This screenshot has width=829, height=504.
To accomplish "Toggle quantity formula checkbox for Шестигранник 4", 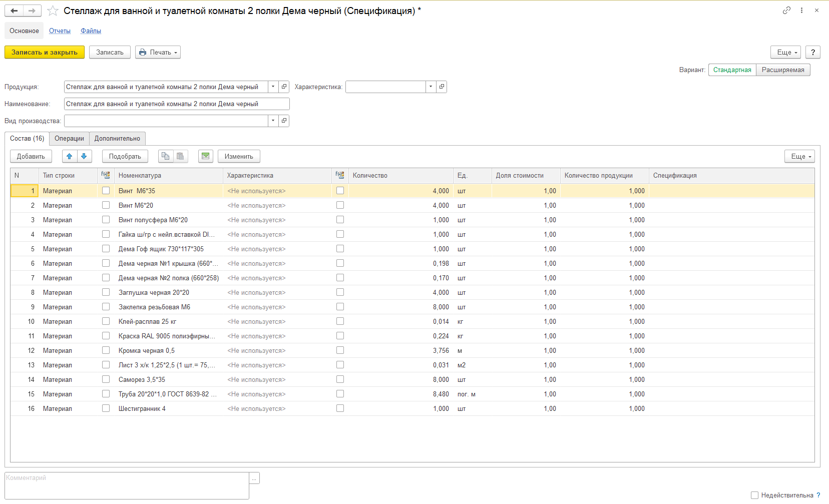I will [340, 408].
